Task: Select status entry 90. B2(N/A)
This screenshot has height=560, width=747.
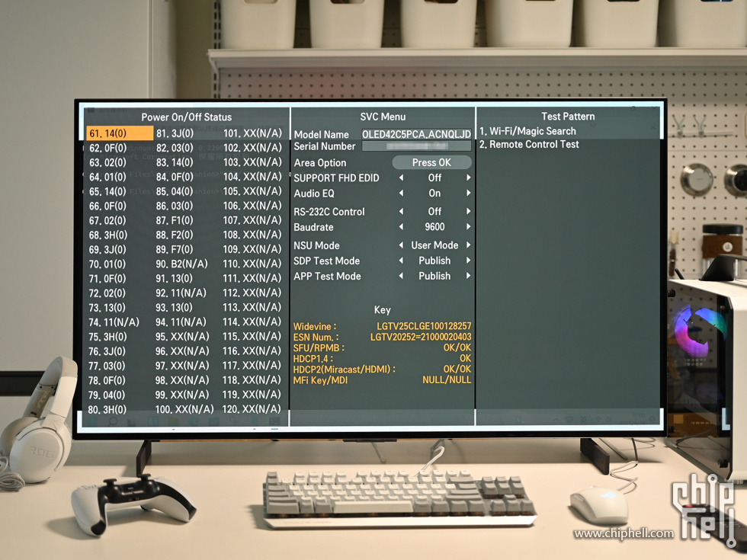Action: (181, 264)
